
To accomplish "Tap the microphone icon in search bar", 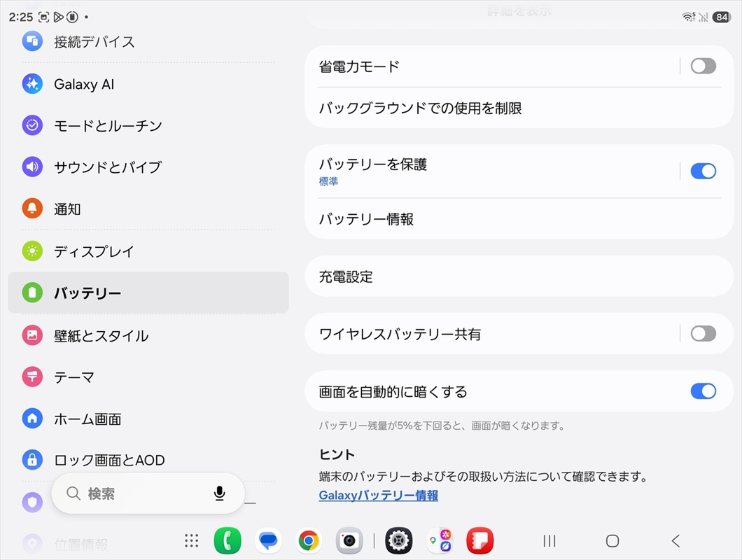I will [219, 493].
